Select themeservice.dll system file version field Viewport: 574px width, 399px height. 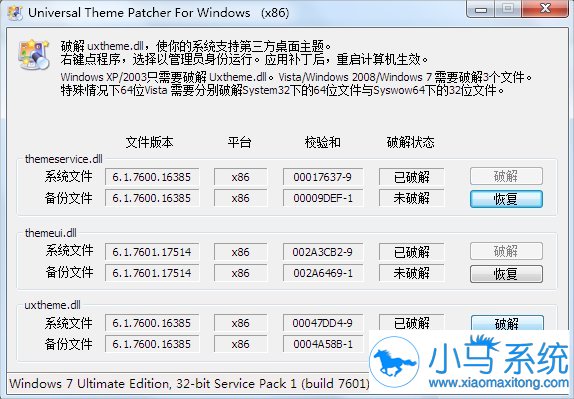coord(152,177)
